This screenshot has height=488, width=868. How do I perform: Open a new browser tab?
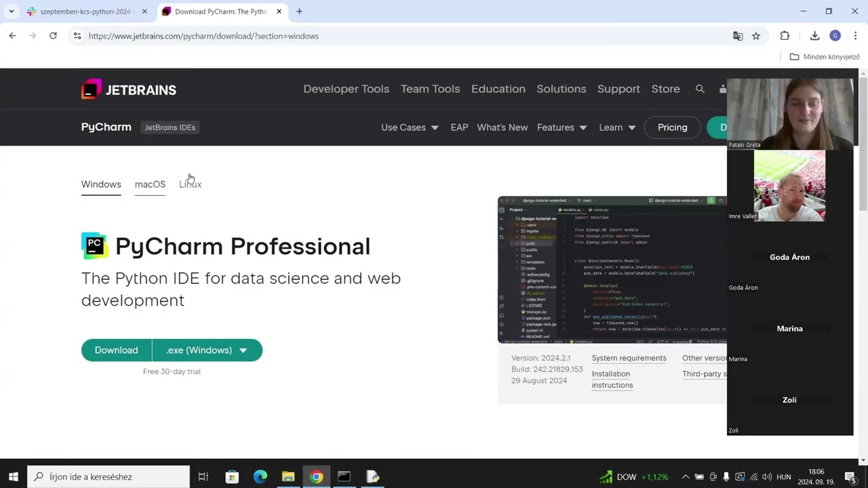[x=299, y=12]
